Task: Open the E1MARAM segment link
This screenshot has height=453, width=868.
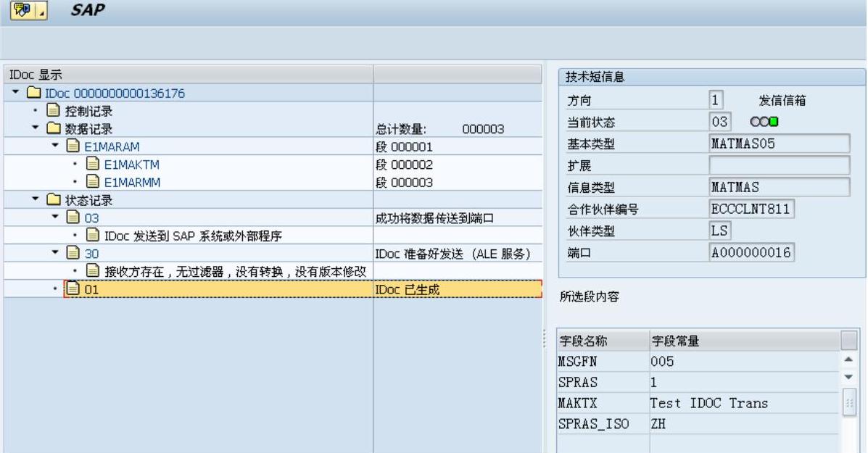Action: coord(112,146)
